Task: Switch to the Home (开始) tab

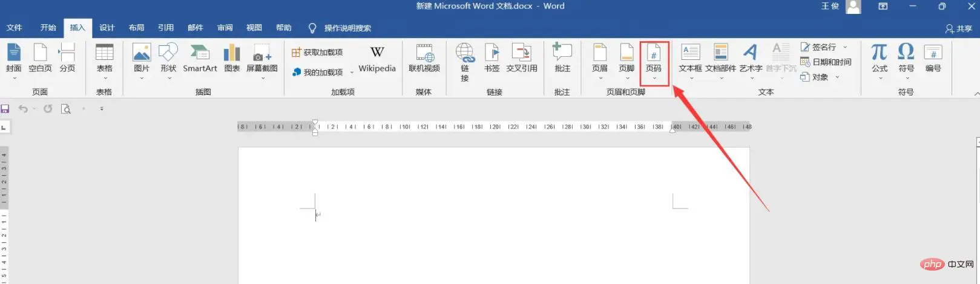Action: pyautogui.click(x=48, y=28)
